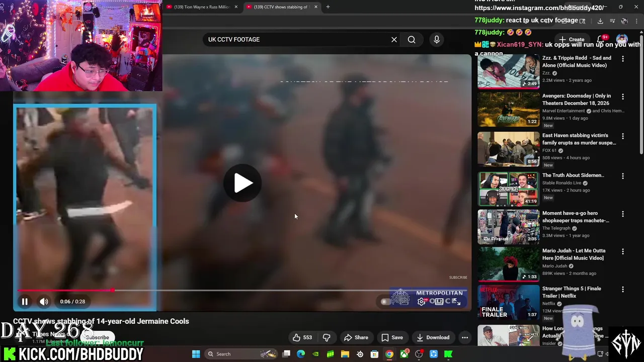This screenshot has width=644, height=362.
Task: Open the NVIDIA app in the taskbar
Action: 315,354
